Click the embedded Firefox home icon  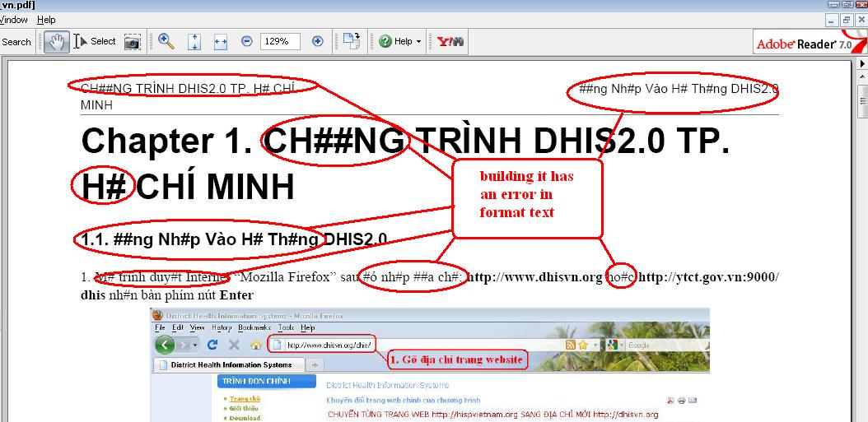click(x=255, y=345)
